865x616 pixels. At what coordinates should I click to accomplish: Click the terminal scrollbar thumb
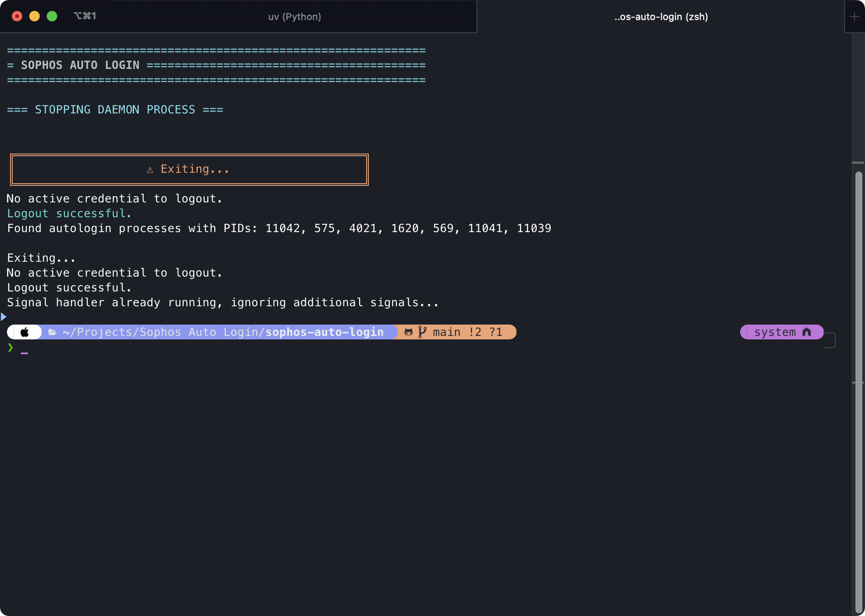(x=858, y=392)
